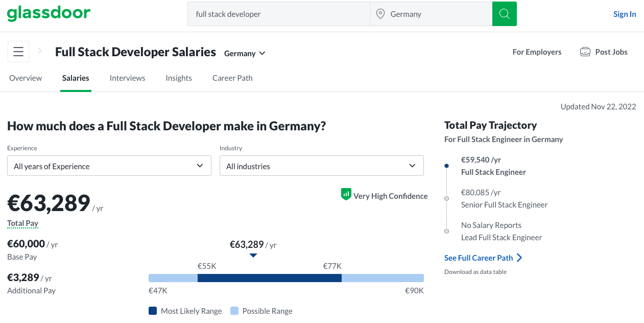644x323 pixels.
Task: Open the hamburger menu icon
Action: coord(18,52)
